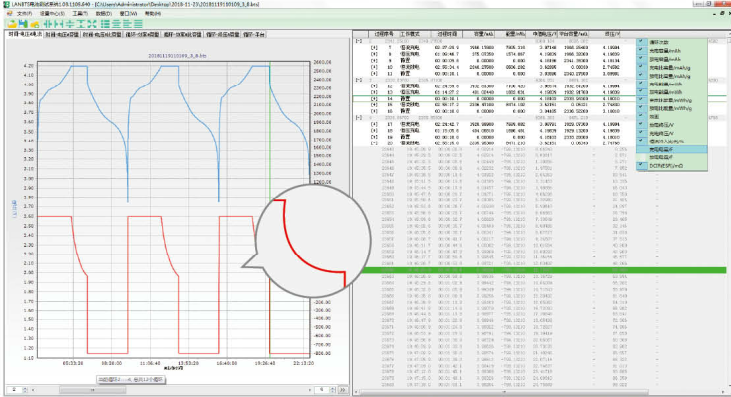Viewport: 731px width, 397px height.
Task: Expand the [+] step row 17
Action: click(x=374, y=124)
